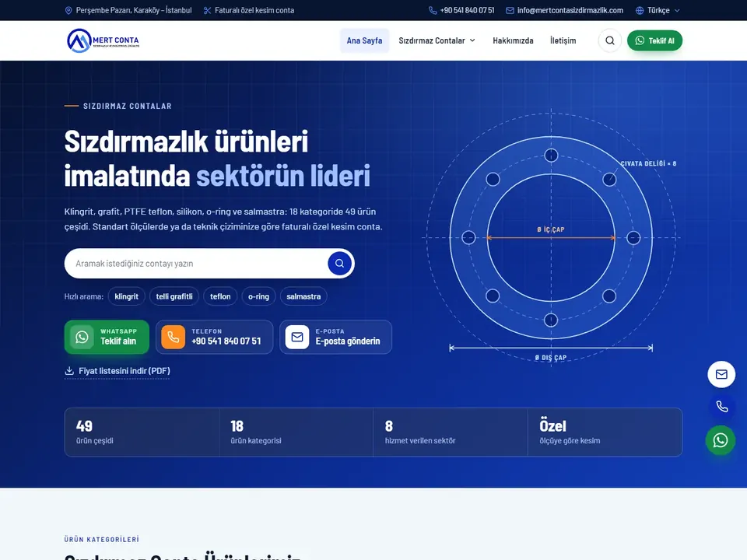The height and width of the screenshot is (560, 747).
Task: Click the location pin icon in top bar
Action: (68, 10)
